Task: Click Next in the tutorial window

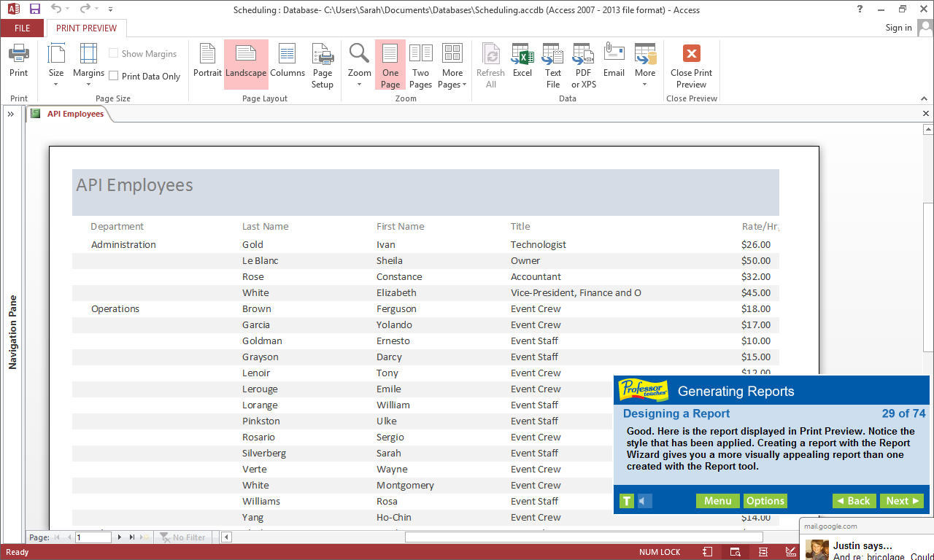Action: tap(901, 501)
